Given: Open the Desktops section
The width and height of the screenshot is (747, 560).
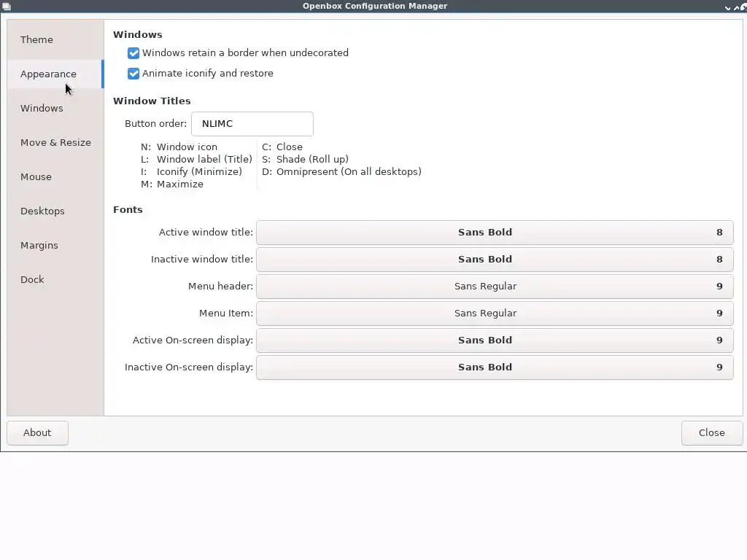Looking at the screenshot, I should [x=55, y=211].
